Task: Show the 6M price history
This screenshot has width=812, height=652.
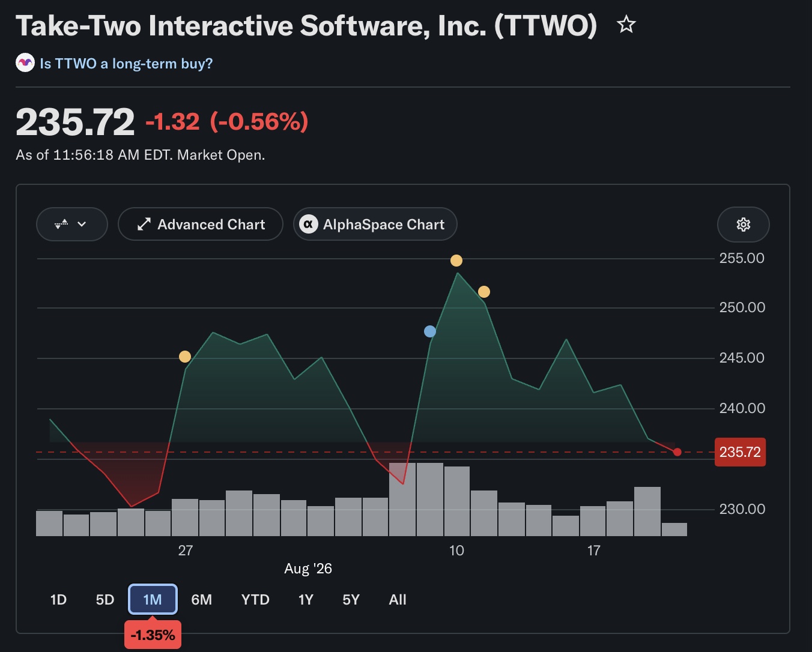Action: pyautogui.click(x=202, y=600)
